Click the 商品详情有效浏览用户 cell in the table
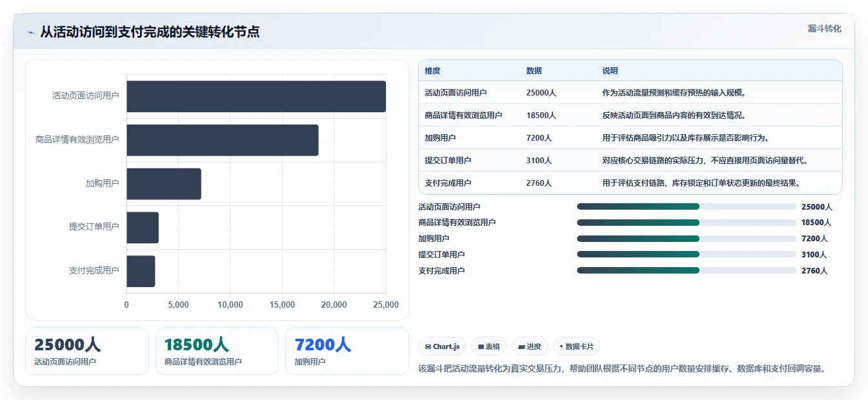This screenshot has width=868, height=400. (x=463, y=115)
